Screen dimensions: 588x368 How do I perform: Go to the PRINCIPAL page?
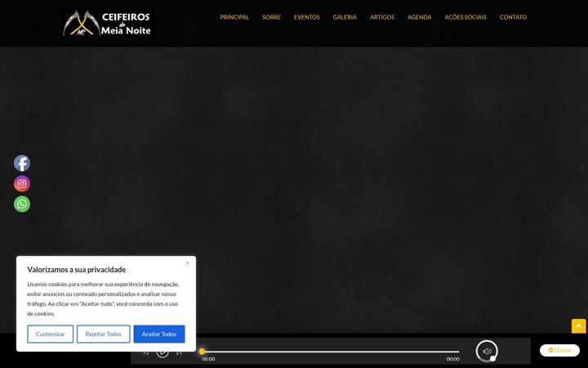[234, 17]
